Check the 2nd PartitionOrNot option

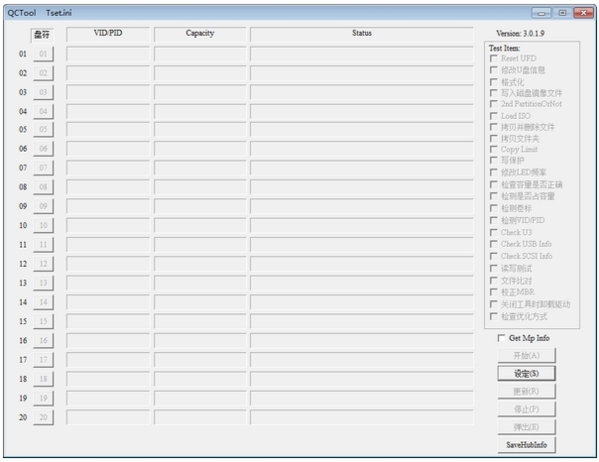tap(494, 104)
